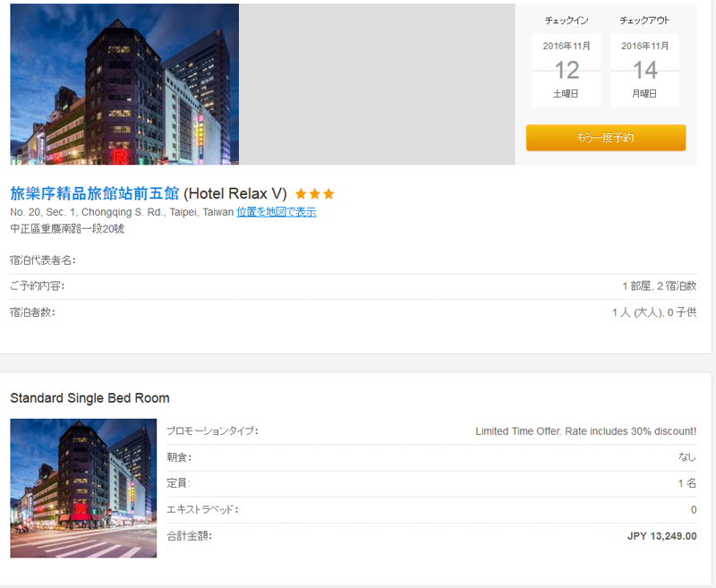Click the orange もう一度予約 rebook button
The width and height of the screenshot is (716, 588).
[606, 138]
